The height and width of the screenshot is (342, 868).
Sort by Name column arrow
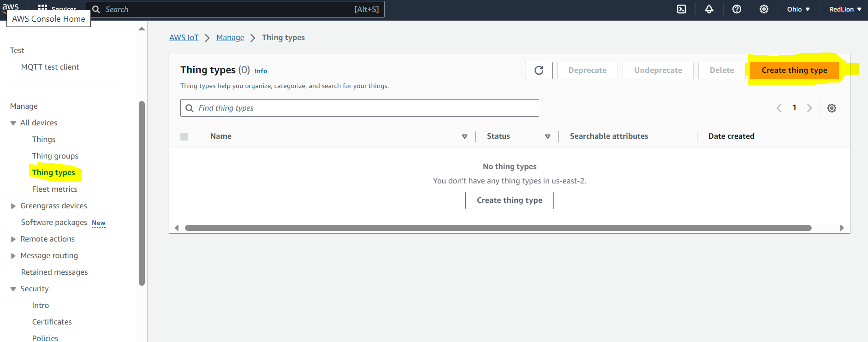click(464, 136)
